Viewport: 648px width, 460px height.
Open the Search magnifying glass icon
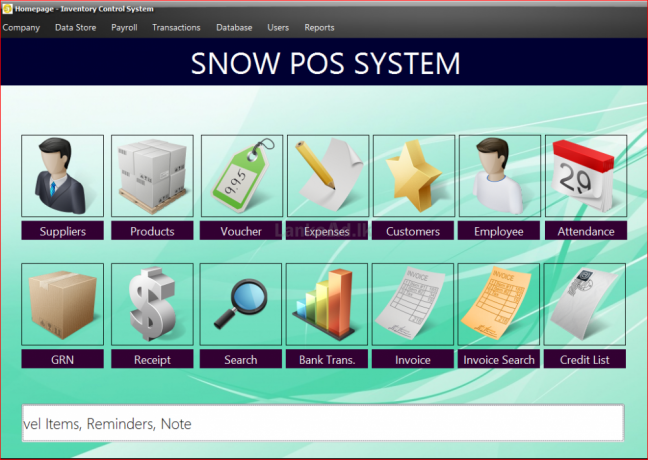coord(240,304)
